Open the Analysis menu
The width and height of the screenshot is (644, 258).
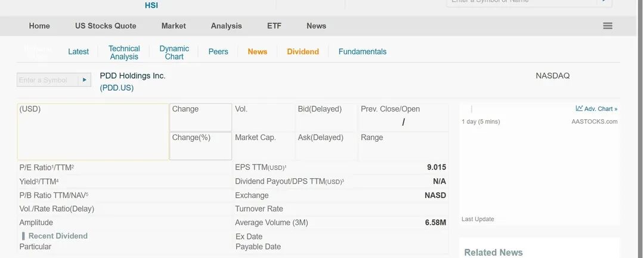point(227,26)
